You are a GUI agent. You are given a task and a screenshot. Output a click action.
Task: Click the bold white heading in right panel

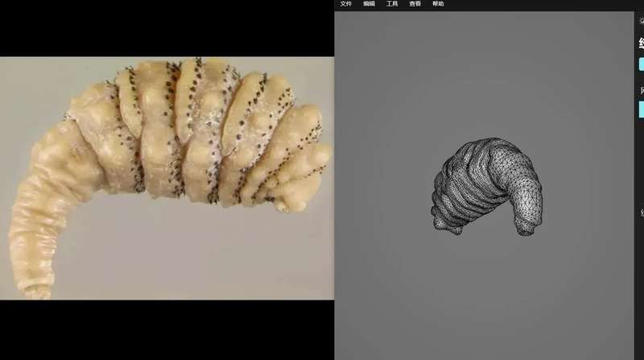(x=641, y=42)
